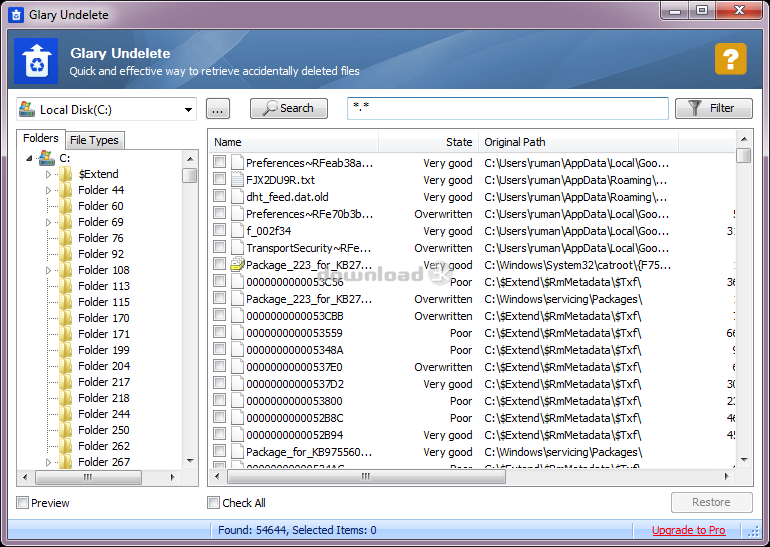Image resolution: width=770 pixels, height=547 pixels.
Task: Click file list scroll right arrow
Action: click(727, 476)
